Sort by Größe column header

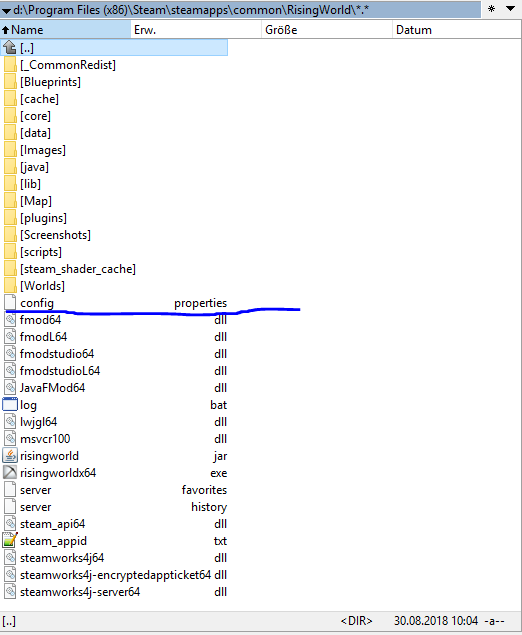pos(327,30)
